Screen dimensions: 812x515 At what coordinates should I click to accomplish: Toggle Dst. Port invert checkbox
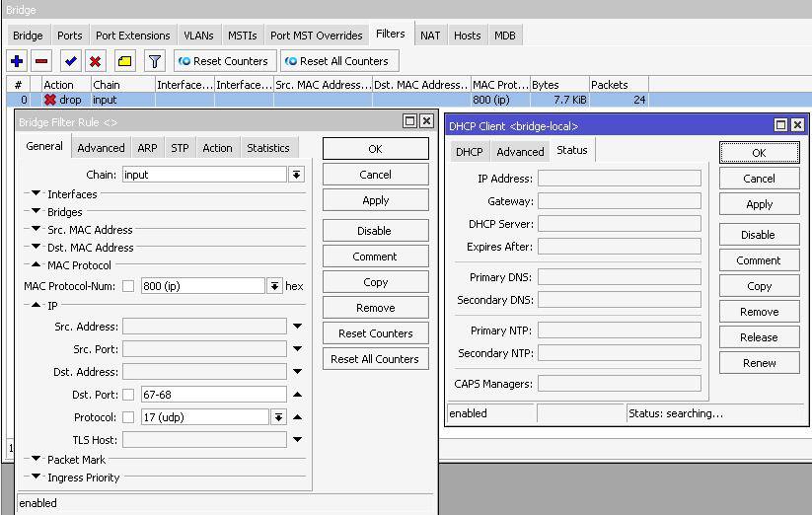pyautogui.click(x=128, y=395)
